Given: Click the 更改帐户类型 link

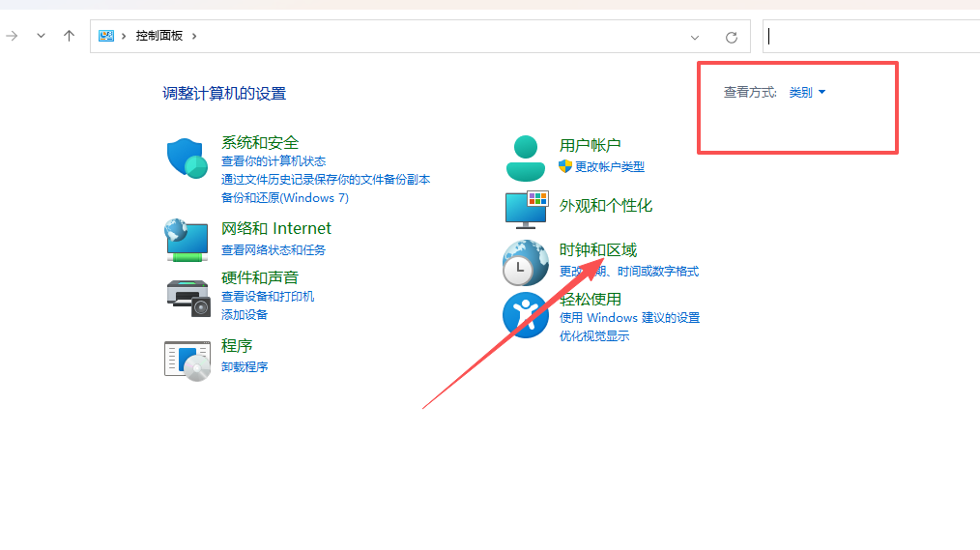Looking at the screenshot, I should tap(609, 167).
